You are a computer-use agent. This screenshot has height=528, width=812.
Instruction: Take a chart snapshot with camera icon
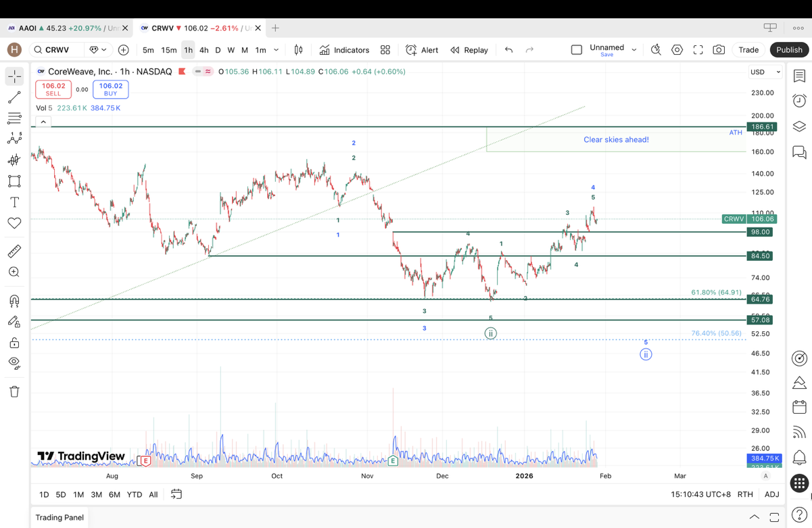[719, 50]
